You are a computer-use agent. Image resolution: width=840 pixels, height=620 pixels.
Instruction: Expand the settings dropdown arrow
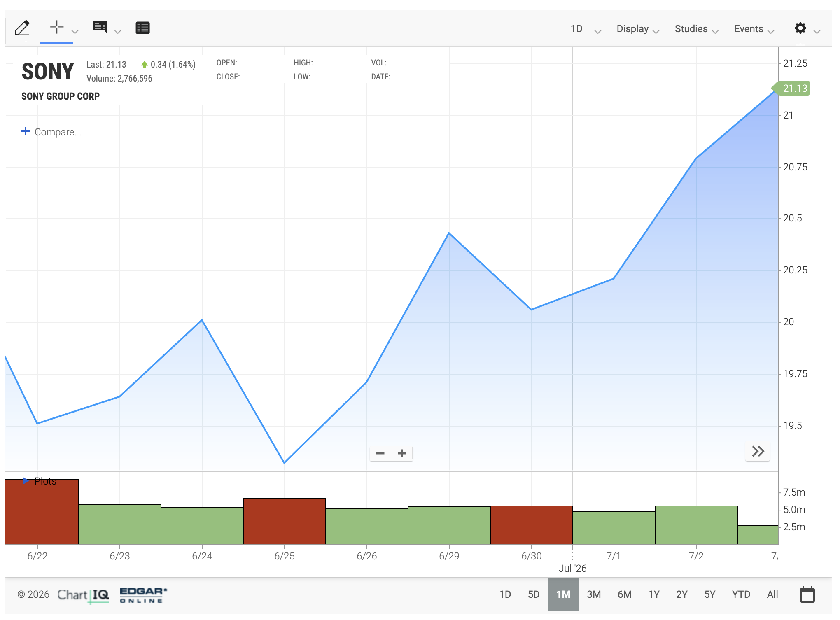tap(817, 32)
